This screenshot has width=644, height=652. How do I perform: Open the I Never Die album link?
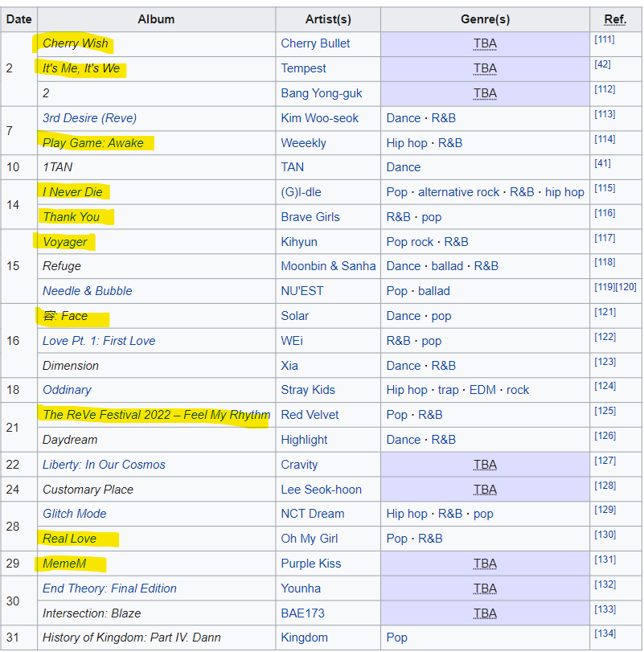point(72,192)
